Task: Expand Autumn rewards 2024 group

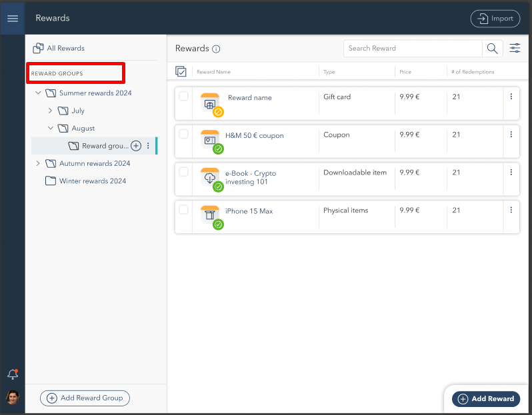Action: coord(38,163)
